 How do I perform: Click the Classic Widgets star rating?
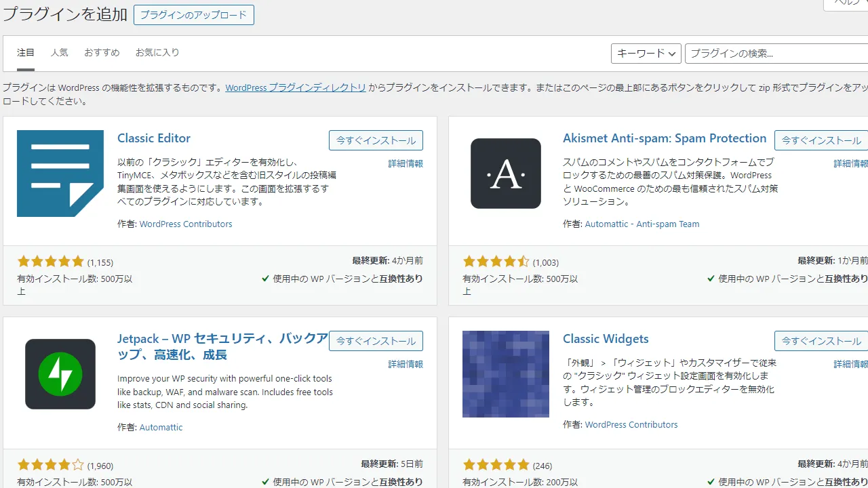[x=496, y=465]
